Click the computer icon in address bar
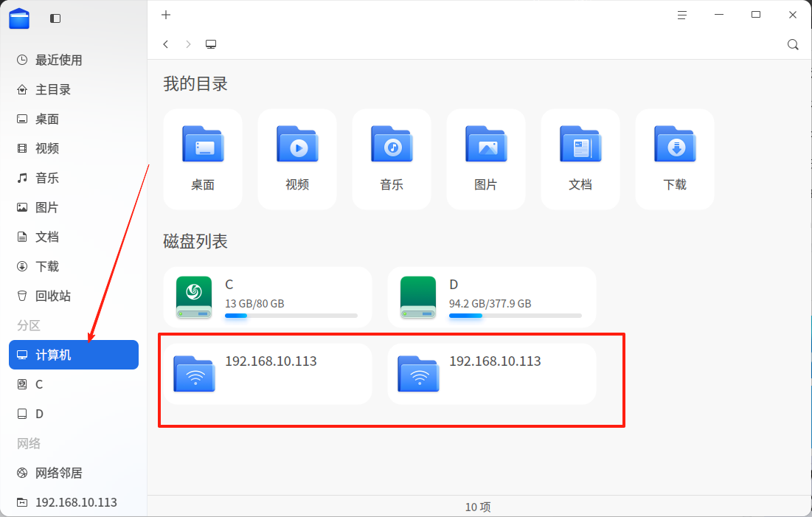 pos(211,44)
